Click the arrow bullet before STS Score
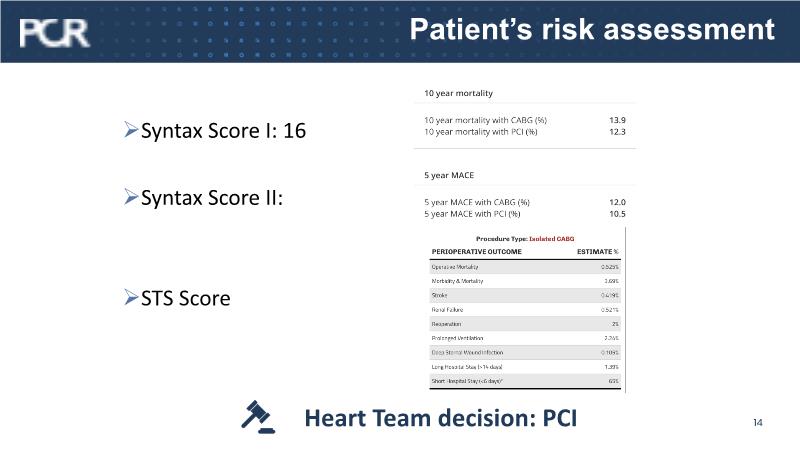The width and height of the screenshot is (800, 450). click(x=130, y=298)
